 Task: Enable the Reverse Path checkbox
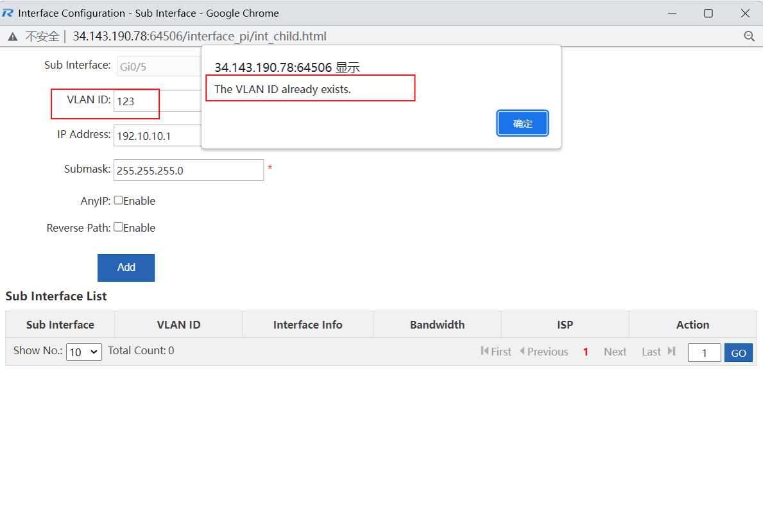coord(118,227)
